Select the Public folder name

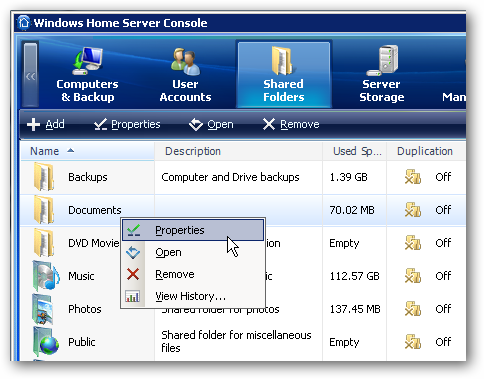pos(82,342)
